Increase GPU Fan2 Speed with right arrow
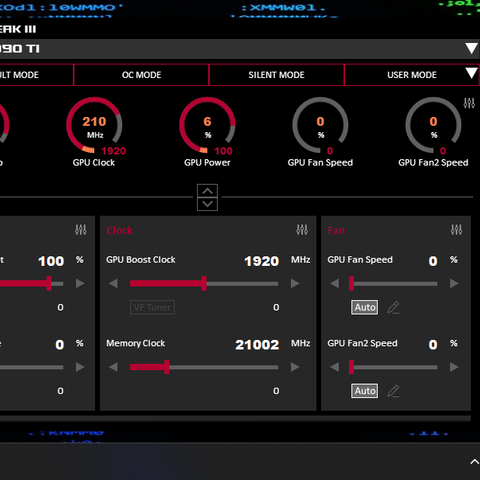This screenshot has width=480, height=480. (x=454, y=367)
